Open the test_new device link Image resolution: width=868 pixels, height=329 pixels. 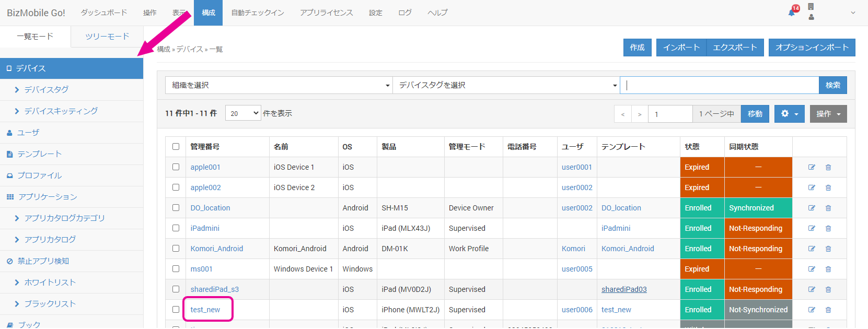pyautogui.click(x=205, y=310)
